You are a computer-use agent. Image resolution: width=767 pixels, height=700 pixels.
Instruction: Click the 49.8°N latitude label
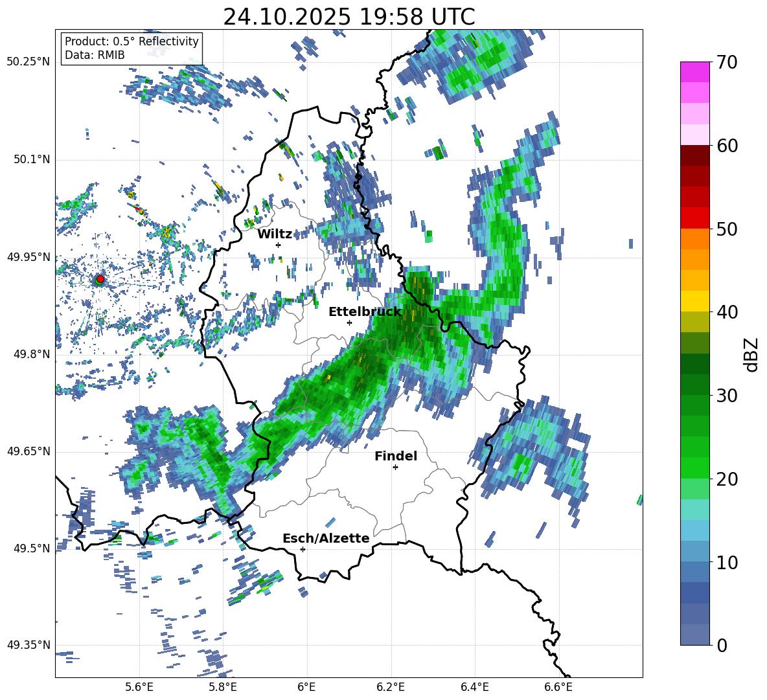[x=31, y=354]
